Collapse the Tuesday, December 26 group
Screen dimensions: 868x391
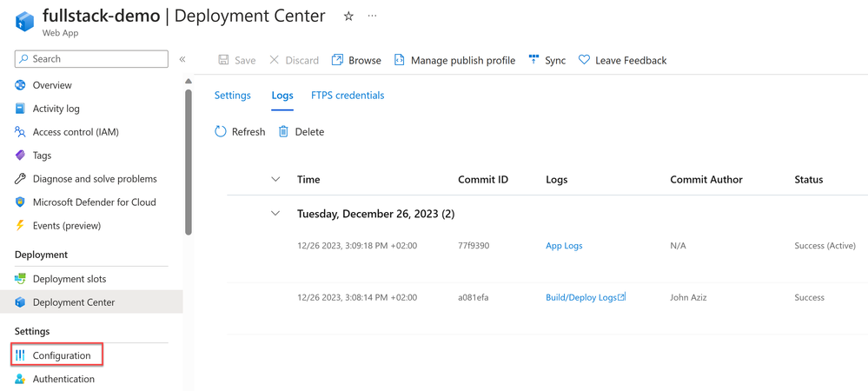point(275,214)
